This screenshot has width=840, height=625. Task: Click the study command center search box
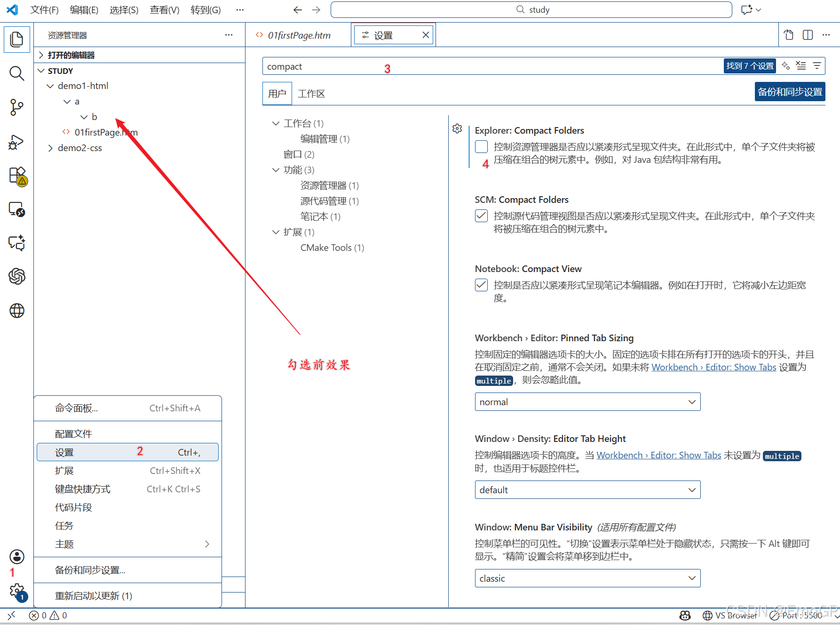point(531,10)
